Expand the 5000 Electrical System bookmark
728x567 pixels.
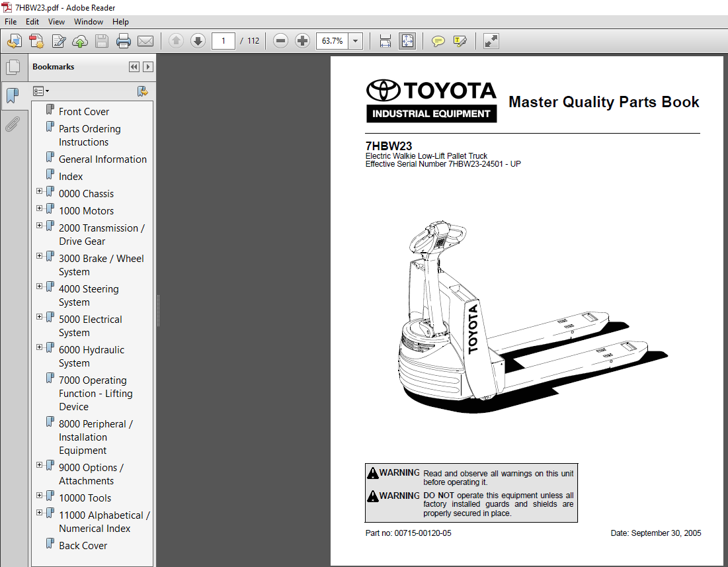pyautogui.click(x=40, y=317)
